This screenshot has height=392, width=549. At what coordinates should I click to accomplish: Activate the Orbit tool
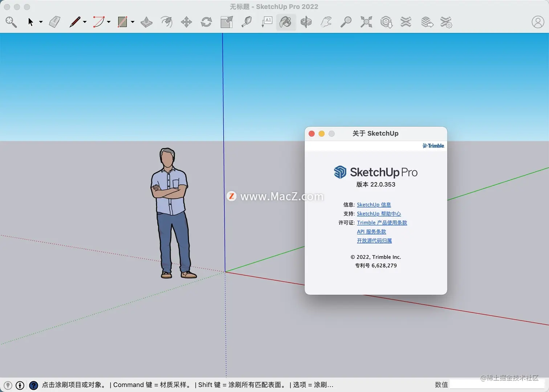pyautogui.click(x=306, y=22)
